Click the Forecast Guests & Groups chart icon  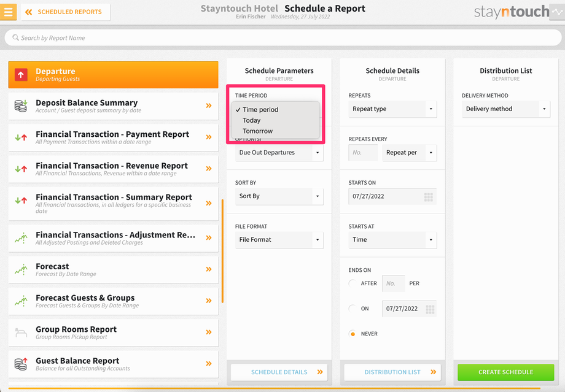21,301
